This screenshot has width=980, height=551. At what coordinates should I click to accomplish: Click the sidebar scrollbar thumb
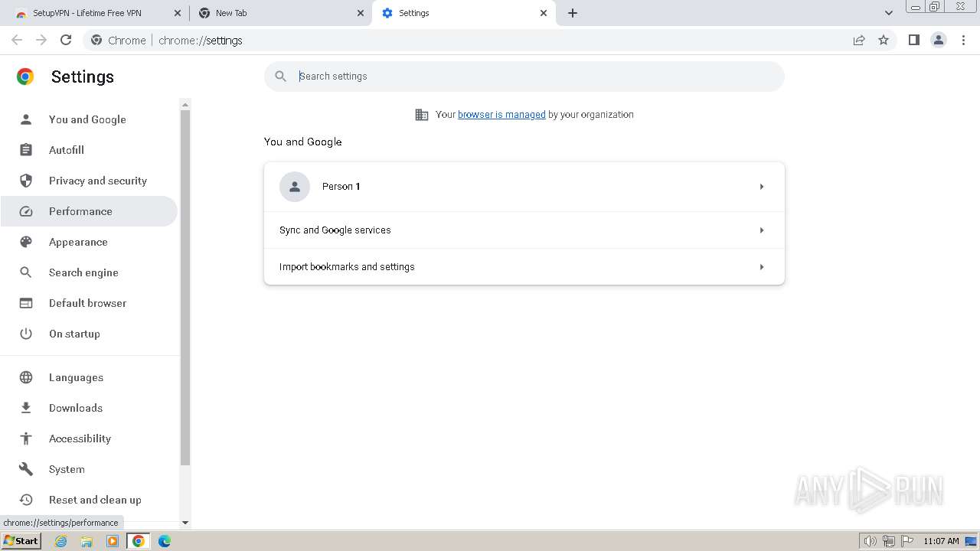(x=185, y=287)
